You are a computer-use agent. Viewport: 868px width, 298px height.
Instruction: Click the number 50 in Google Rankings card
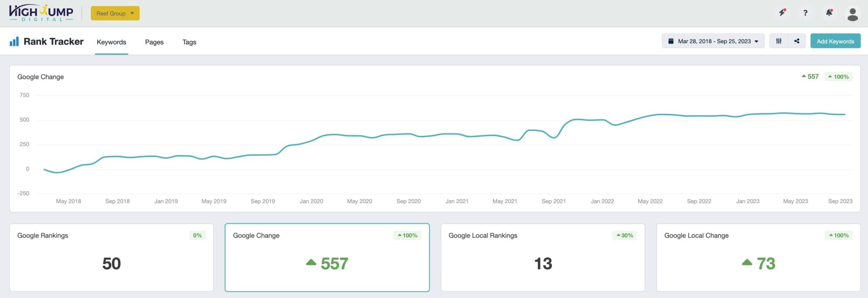pyautogui.click(x=111, y=264)
